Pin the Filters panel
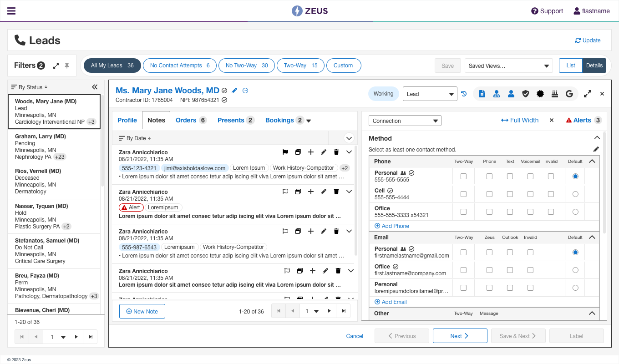Screen dimensions: 619x364 point(67,66)
